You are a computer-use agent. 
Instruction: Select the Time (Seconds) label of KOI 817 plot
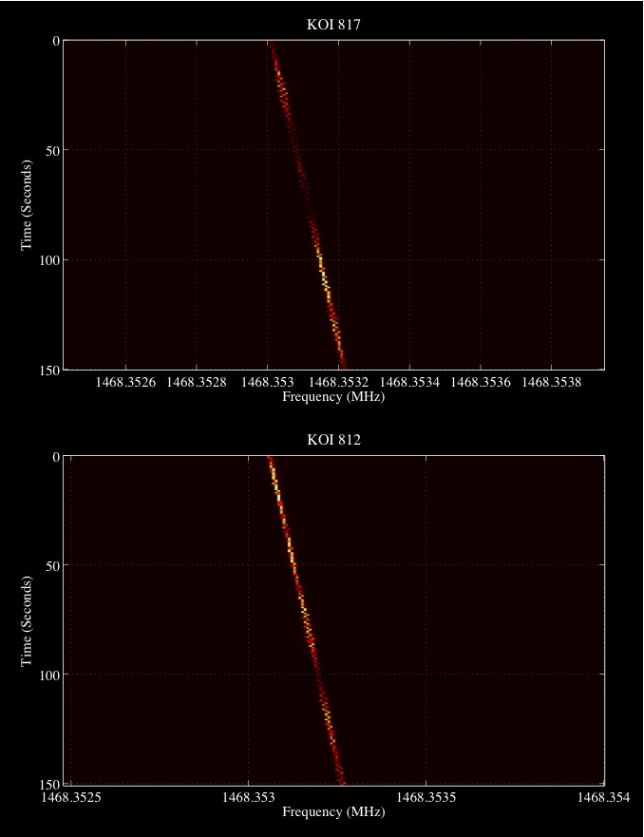click(x=28, y=205)
